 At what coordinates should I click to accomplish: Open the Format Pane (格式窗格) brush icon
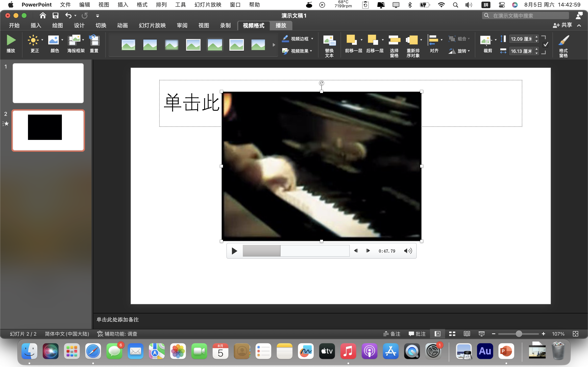coord(563,40)
